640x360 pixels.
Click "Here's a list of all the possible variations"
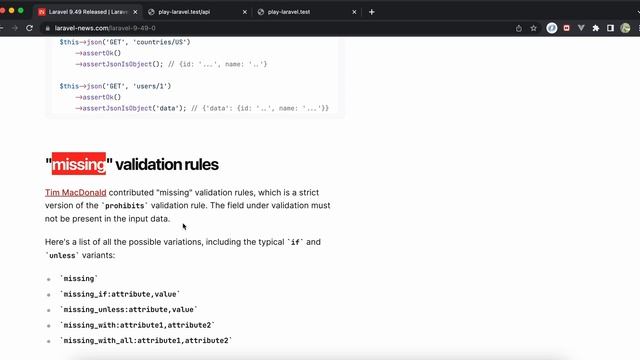coord(124,242)
